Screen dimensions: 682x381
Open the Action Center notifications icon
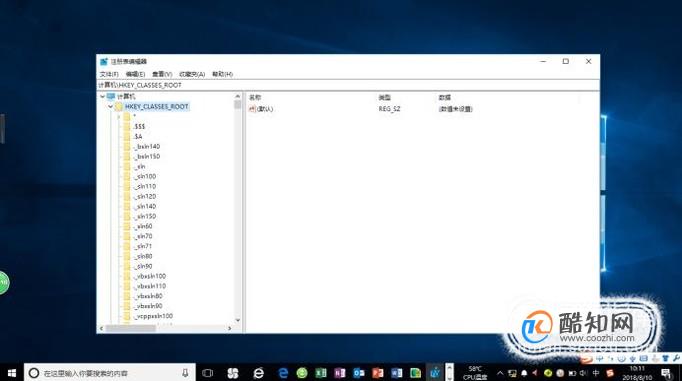(x=666, y=373)
